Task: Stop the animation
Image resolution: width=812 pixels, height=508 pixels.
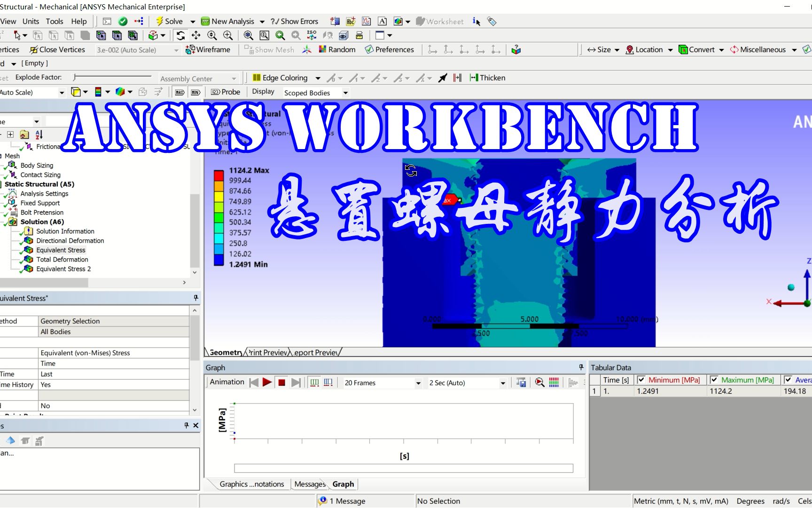Action: 281,382
